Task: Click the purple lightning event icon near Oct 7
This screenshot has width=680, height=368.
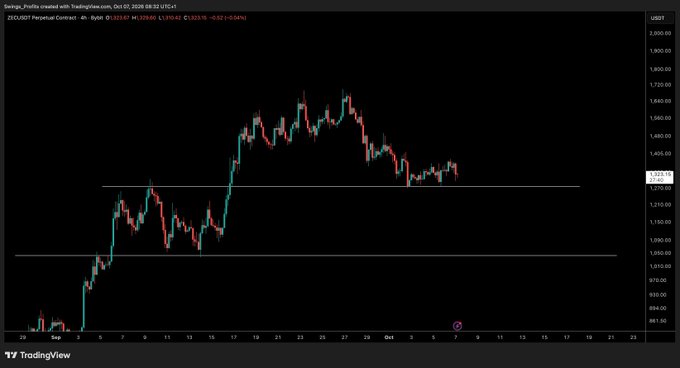Action: coord(457,326)
